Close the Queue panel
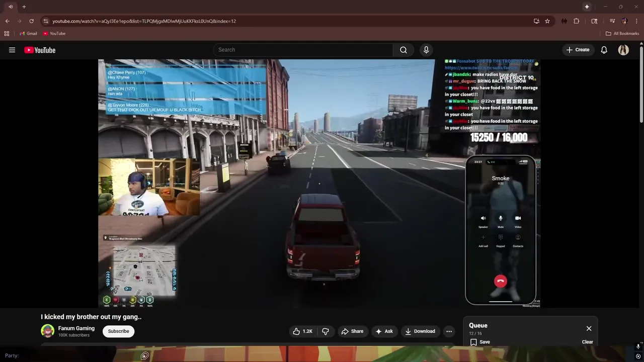This screenshot has width=644, height=362. click(589, 328)
